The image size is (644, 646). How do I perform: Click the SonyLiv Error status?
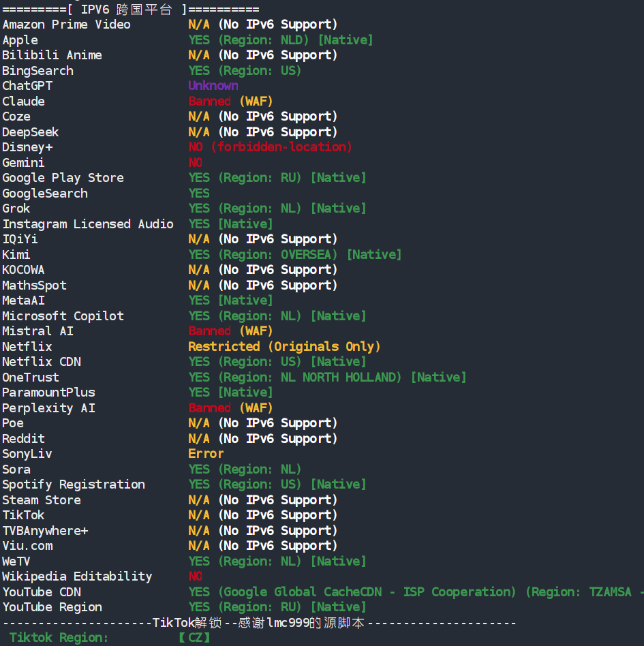tap(206, 454)
